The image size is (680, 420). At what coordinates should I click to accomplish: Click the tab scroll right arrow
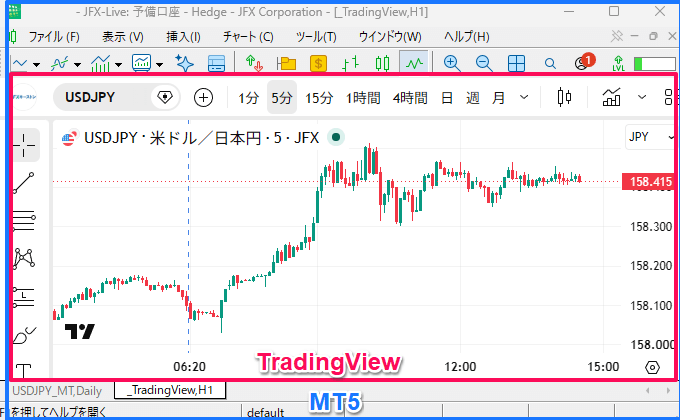[x=668, y=390]
